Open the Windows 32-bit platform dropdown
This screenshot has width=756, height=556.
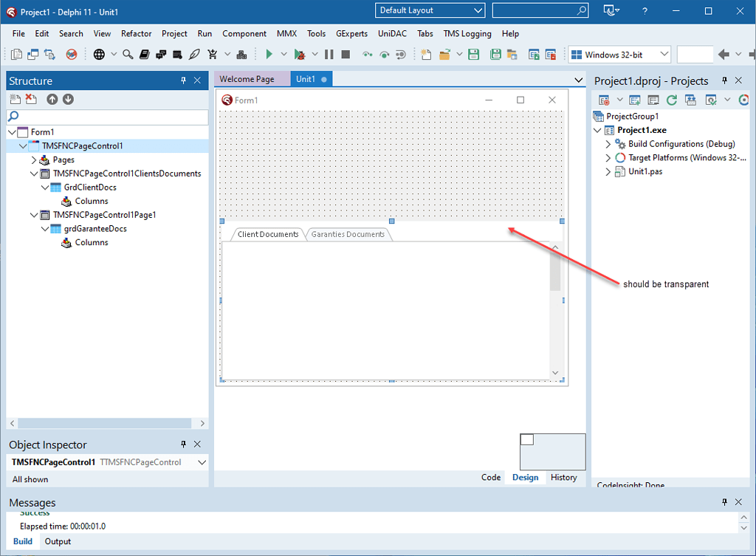620,55
